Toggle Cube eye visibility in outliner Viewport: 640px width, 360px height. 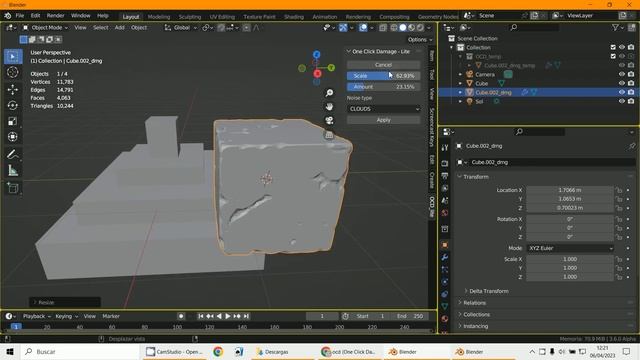pyautogui.click(x=622, y=83)
